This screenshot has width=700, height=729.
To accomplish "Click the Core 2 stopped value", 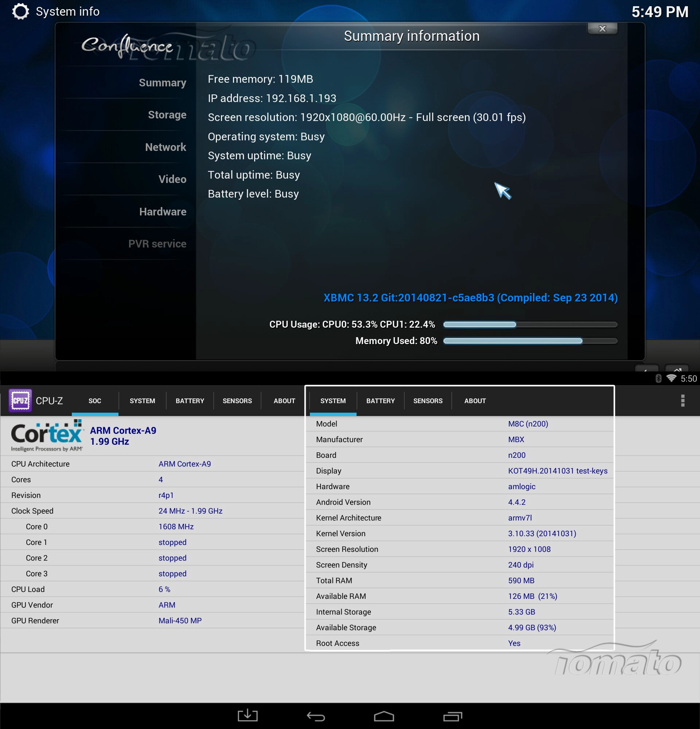I will tap(172, 558).
